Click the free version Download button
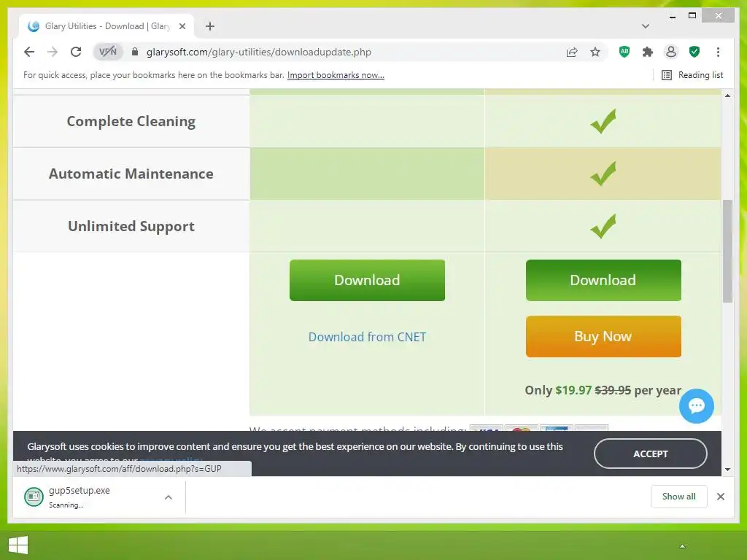 click(367, 280)
